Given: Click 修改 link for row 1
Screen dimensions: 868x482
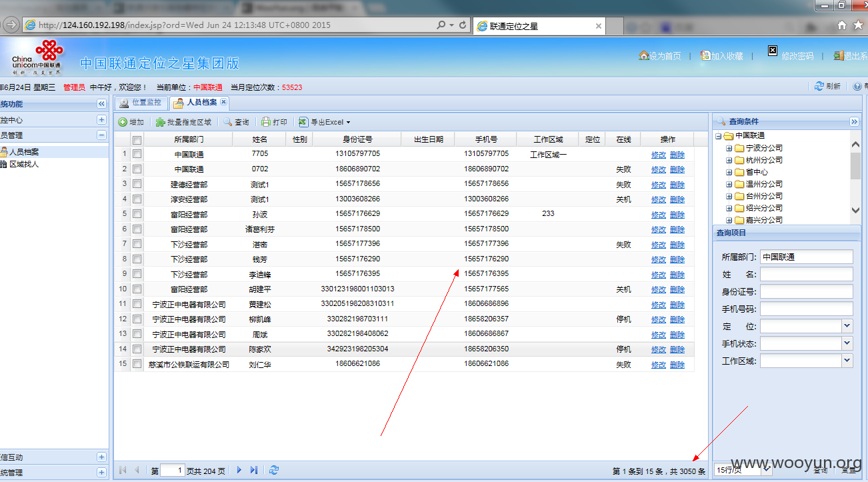Looking at the screenshot, I should pyautogui.click(x=659, y=155).
